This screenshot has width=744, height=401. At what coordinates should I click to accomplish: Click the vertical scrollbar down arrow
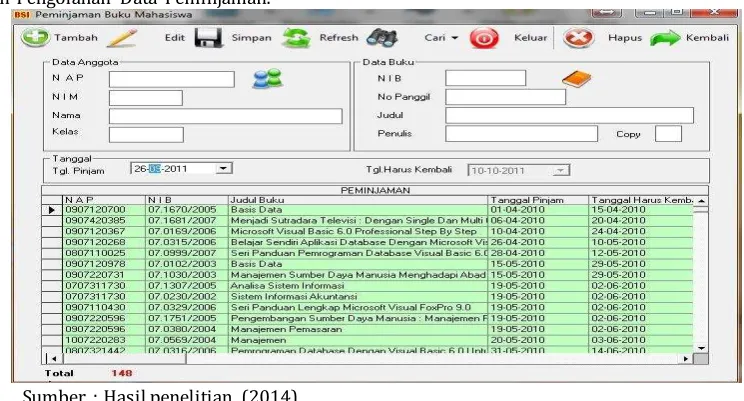[x=701, y=348]
